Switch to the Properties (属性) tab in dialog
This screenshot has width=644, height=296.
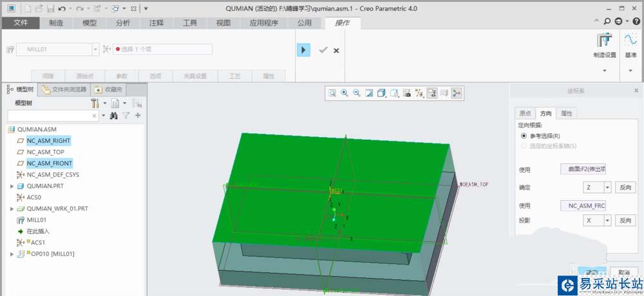566,113
